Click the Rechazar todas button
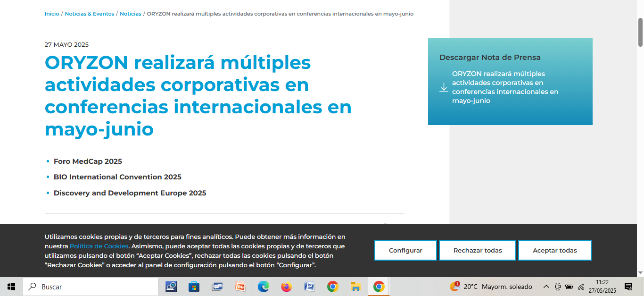This screenshot has height=296, width=644. pyautogui.click(x=478, y=250)
